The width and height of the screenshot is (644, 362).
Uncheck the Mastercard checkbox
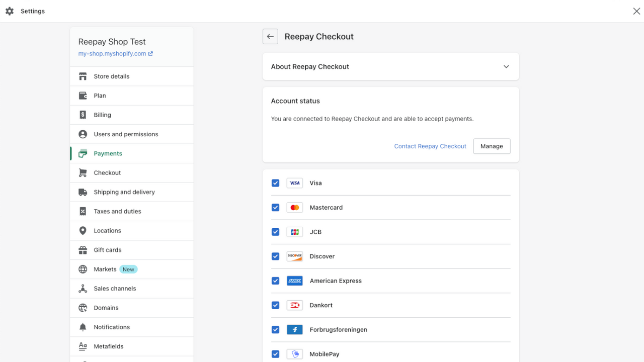(x=275, y=208)
